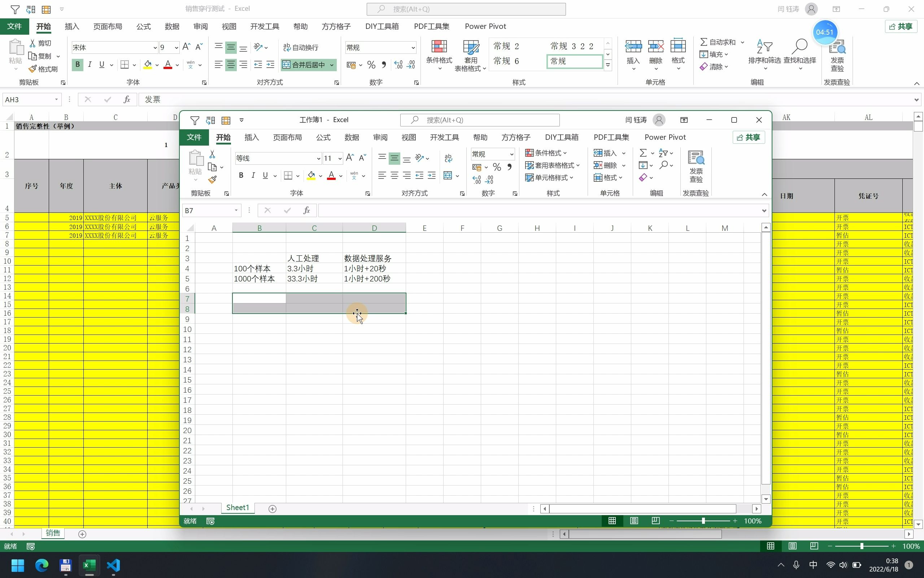Select the 销售 sheet tab in back window

tap(53, 533)
